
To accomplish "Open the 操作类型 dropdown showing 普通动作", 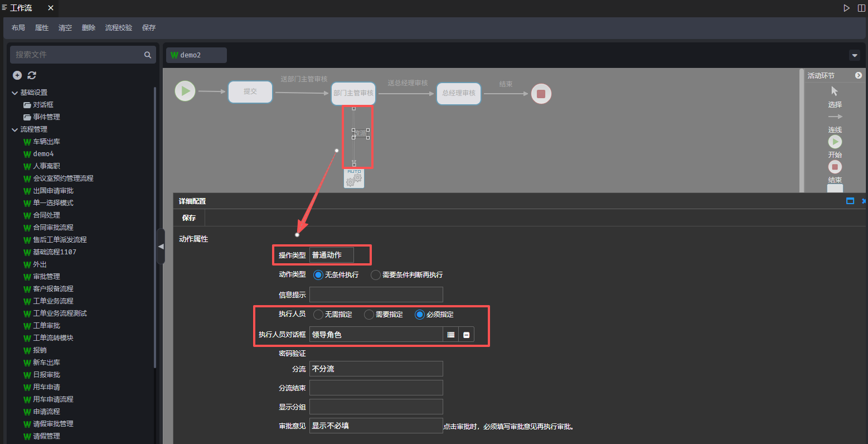I will click(332, 255).
